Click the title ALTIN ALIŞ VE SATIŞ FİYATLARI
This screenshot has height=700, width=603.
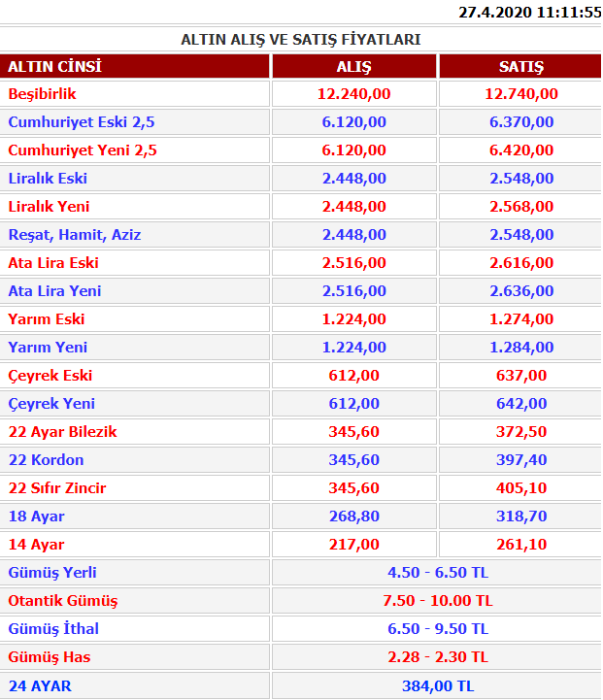click(x=301, y=39)
